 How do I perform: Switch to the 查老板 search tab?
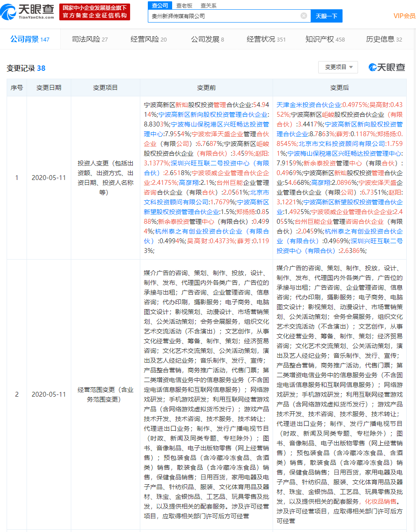(x=184, y=5)
